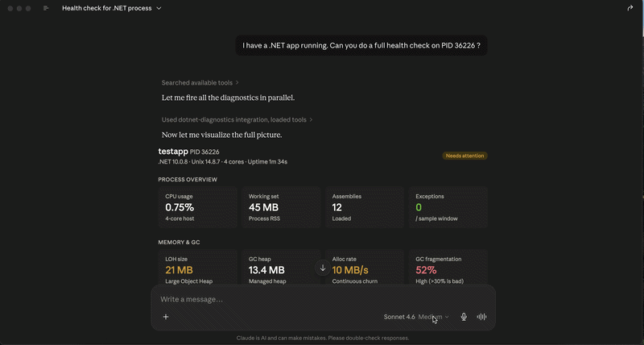The height and width of the screenshot is (345, 644).
Task: Click the Health check for .NET process title
Action: (x=107, y=8)
